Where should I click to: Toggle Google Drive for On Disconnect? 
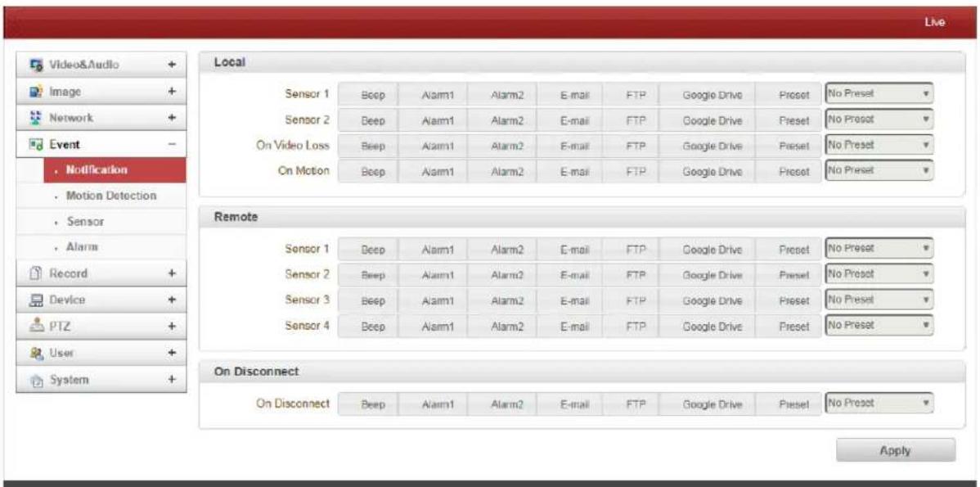click(706, 404)
